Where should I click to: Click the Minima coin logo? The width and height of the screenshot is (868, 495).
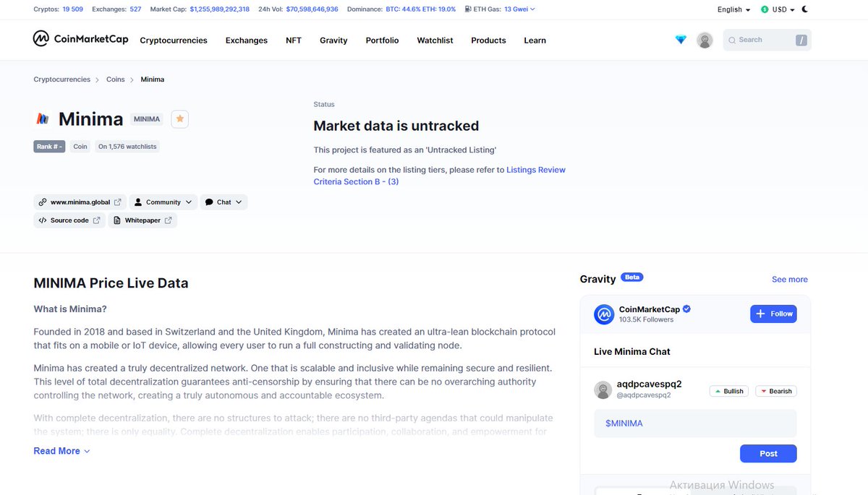point(42,119)
